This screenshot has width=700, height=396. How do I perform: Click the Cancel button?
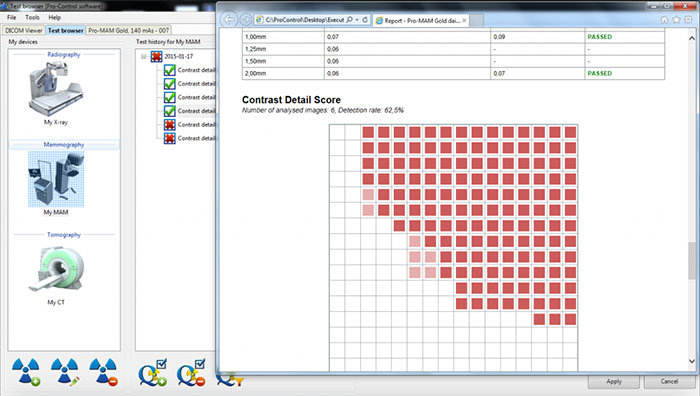(669, 382)
